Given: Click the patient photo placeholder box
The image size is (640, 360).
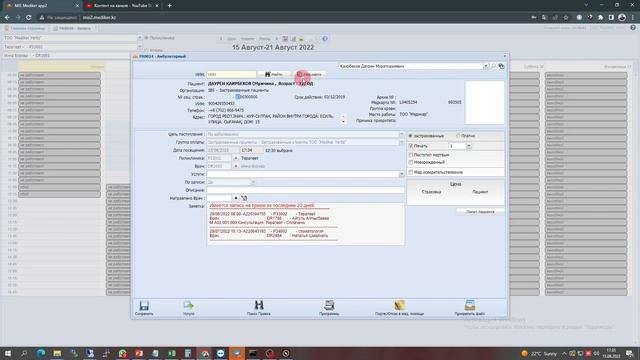Looking at the screenshot, I should (484, 102).
